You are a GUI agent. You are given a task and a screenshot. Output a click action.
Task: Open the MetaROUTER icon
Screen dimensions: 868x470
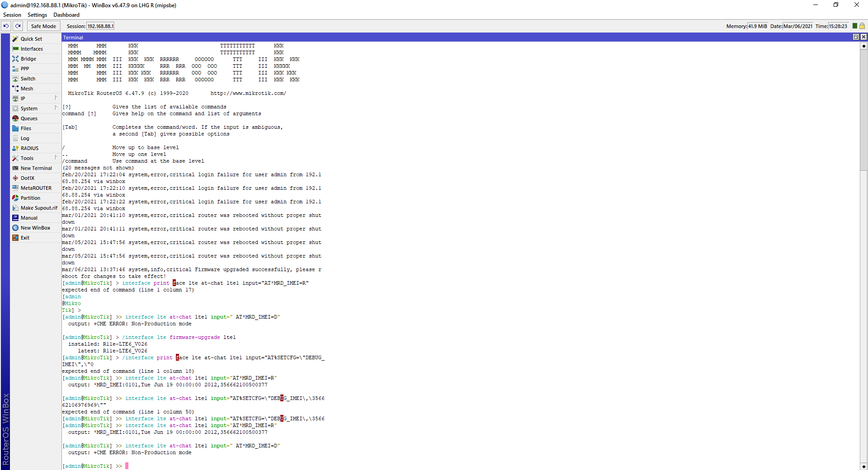tap(15, 188)
